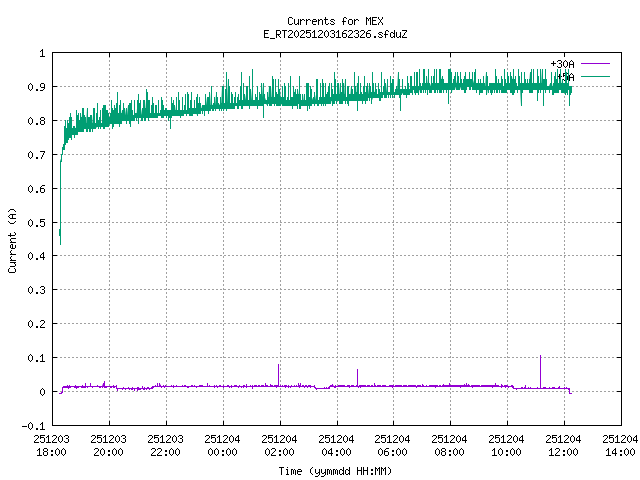
Task: Select the 251203 18:00 x-axis tick label
Action: point(51,445)
